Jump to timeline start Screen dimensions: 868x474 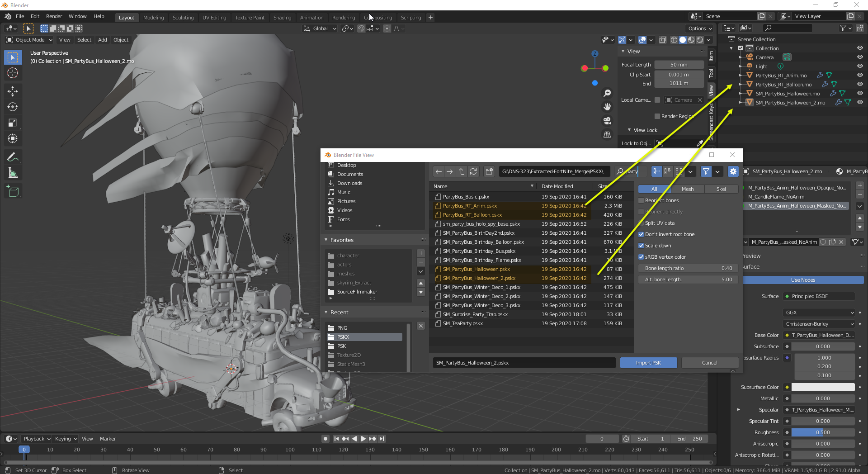[336, 439]
